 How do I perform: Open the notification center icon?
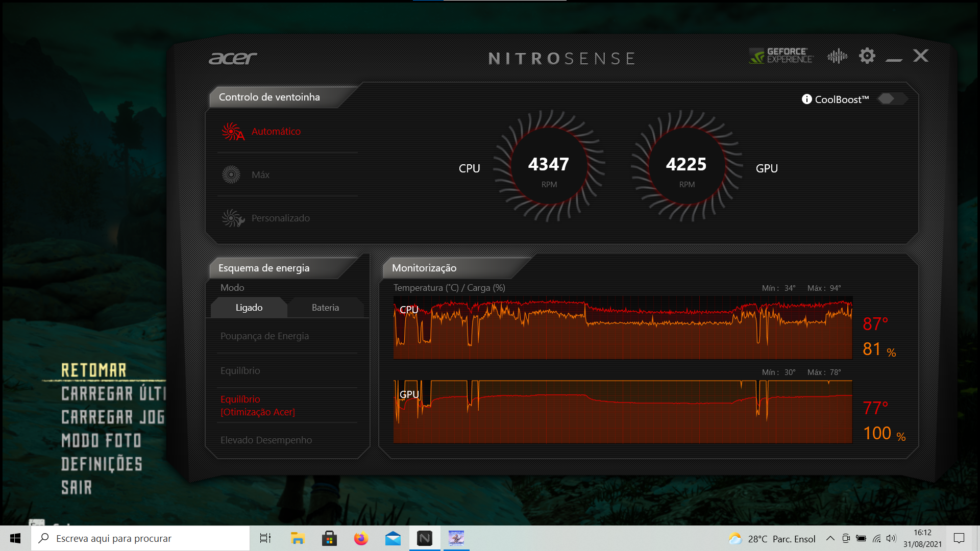pyautogui.click(x=959, y=538)
